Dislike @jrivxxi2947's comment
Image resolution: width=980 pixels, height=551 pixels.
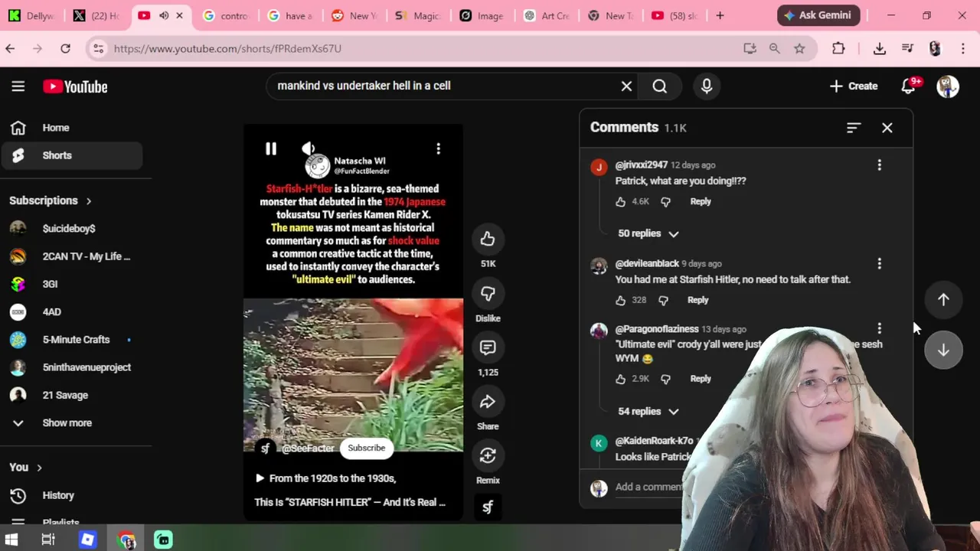coord(665,202)
